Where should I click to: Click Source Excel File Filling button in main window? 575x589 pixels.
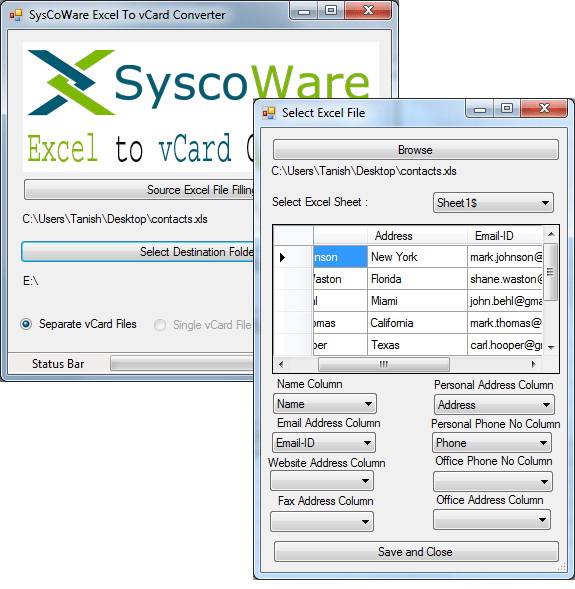click(x=139, y=190)
